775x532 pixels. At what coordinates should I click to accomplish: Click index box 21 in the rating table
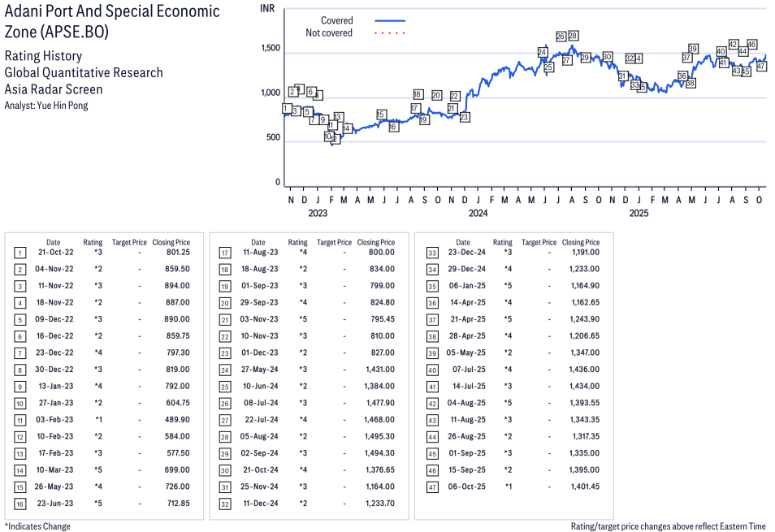[225, 319]
